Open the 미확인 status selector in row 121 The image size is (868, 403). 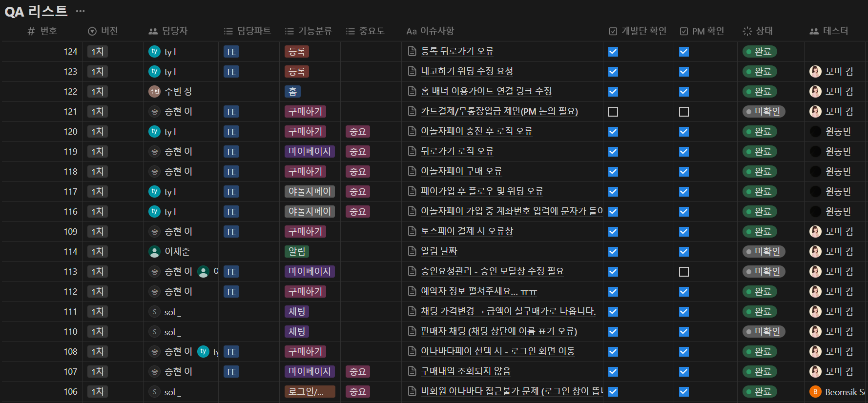click(x=764, y=111)
